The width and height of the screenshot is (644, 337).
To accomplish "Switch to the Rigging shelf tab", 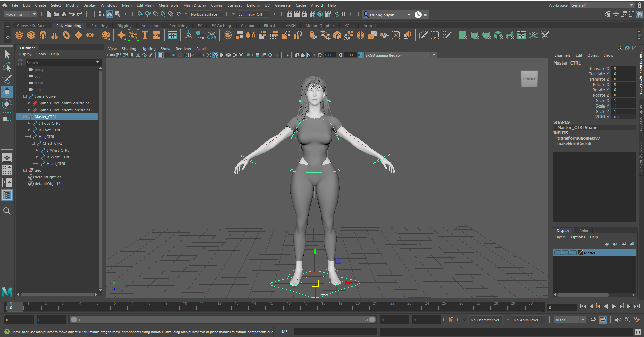I will [125, 25].
